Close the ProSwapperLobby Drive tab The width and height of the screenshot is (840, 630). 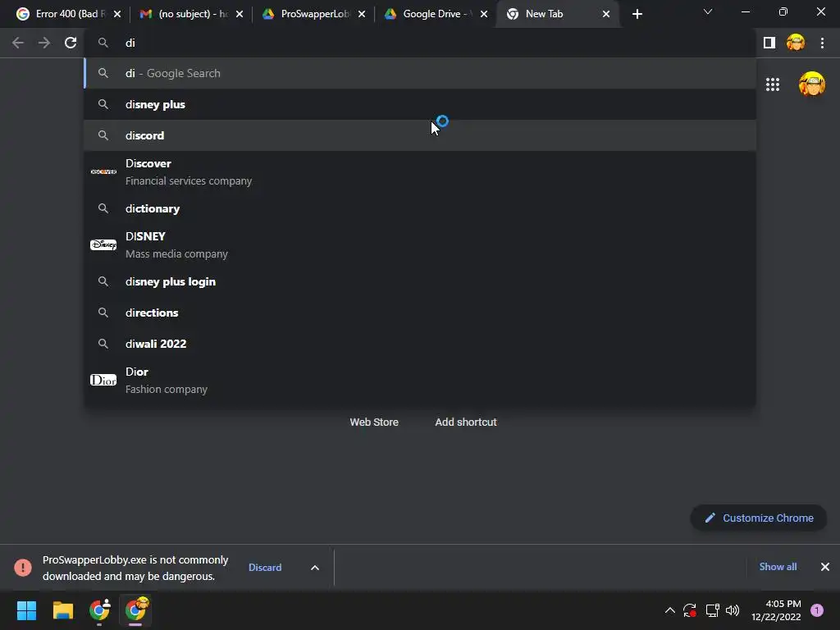click(x=362, y=15)
